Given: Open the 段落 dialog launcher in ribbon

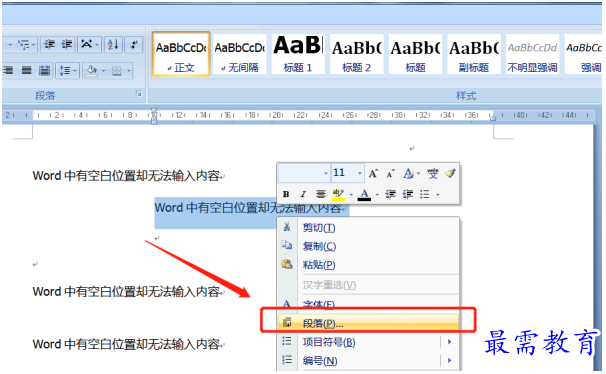Looking at the screenshot, I should [x=139, y=94].
